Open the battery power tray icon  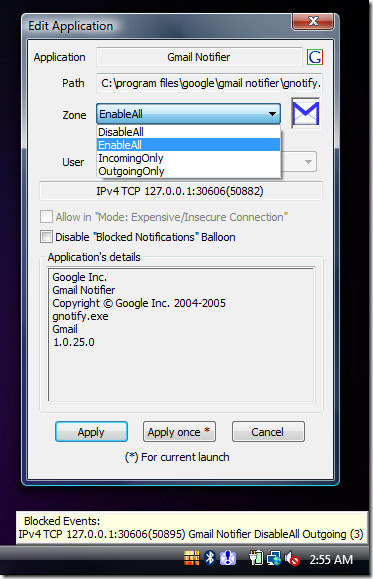(x=256, y=558)
